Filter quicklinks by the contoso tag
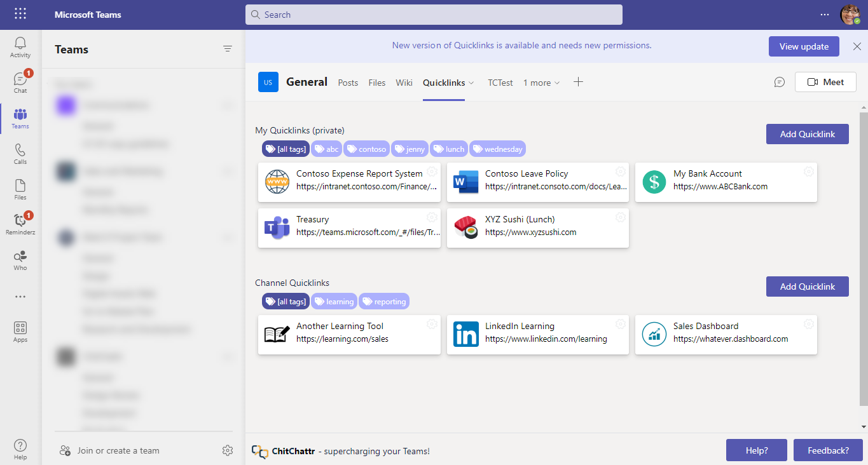The image size is (868, 465). tap(367, 149)
